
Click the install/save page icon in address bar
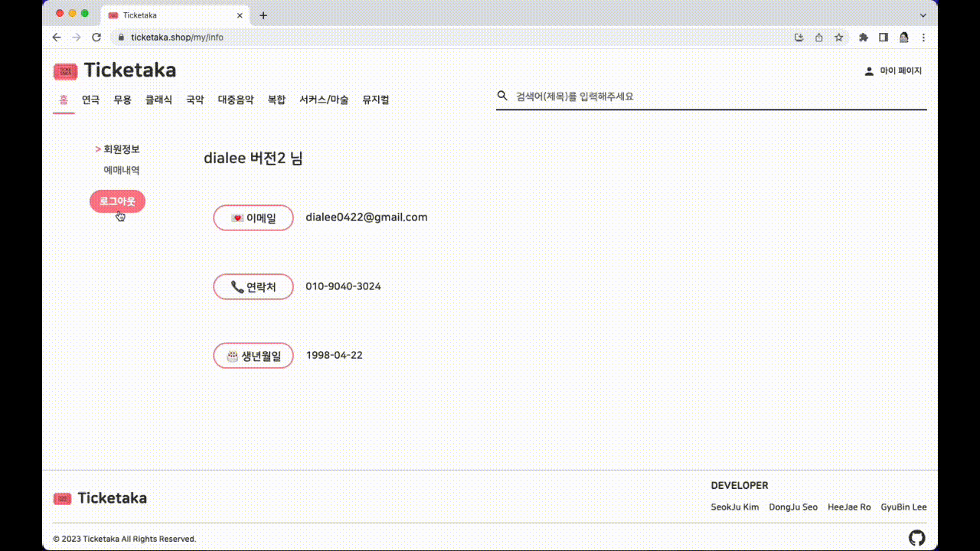799,37
